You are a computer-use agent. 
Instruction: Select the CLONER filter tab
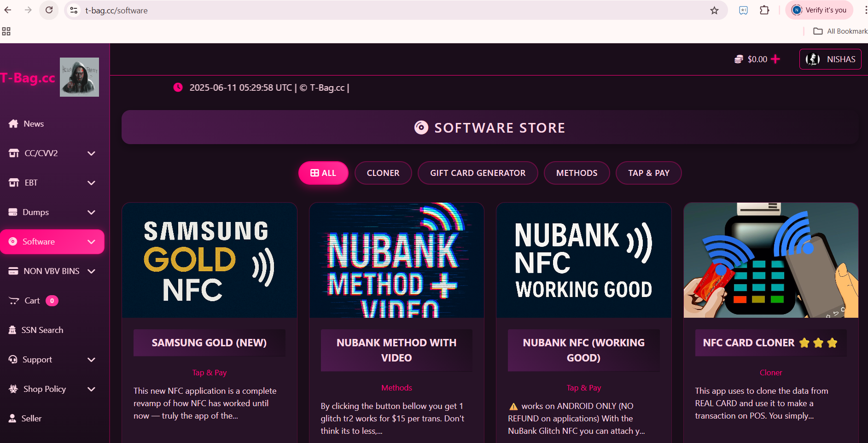click(x=383, y=173)
